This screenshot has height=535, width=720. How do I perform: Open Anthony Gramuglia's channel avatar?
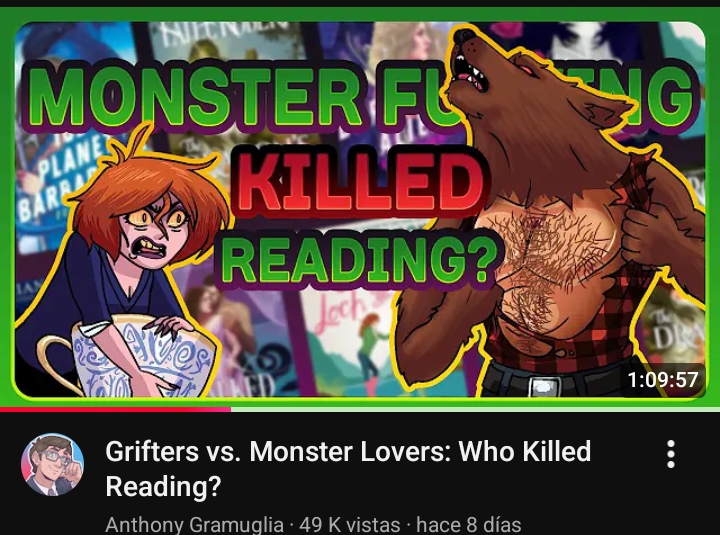52,464
